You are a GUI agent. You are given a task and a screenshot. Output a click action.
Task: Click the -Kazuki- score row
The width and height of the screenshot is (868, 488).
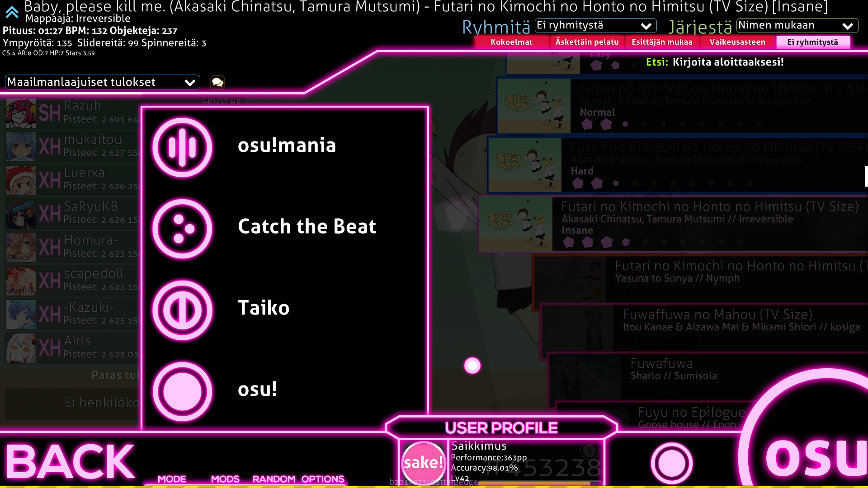coord(72,314)
